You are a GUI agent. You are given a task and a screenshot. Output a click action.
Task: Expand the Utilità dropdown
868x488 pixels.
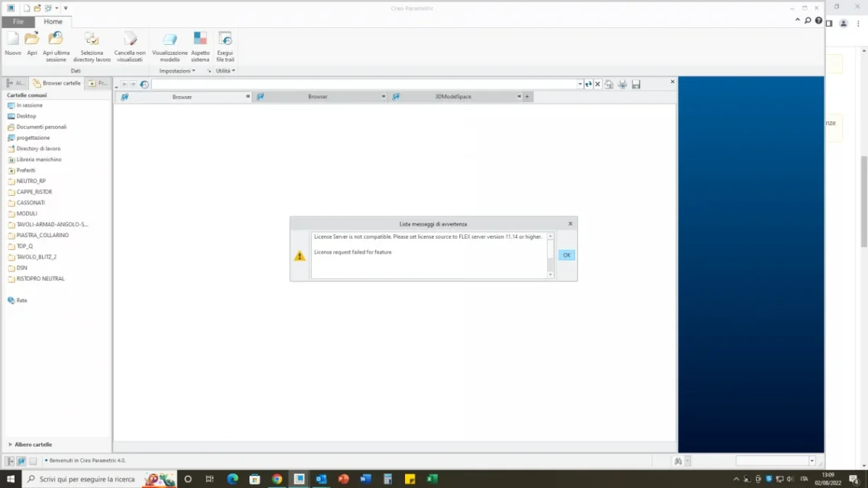tap(225, 70)
